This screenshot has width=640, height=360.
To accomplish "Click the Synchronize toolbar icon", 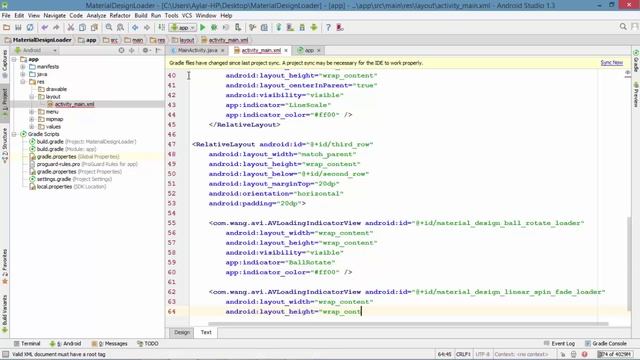I will pyautogui.click(x=30, y=27).
